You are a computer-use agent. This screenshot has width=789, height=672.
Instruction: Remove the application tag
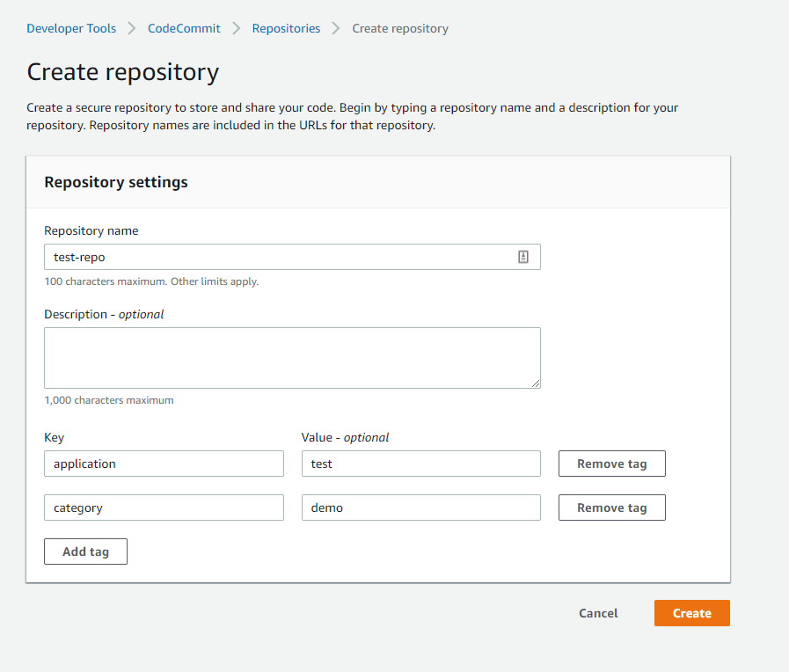pyautogui.click(x=611, y=464)
